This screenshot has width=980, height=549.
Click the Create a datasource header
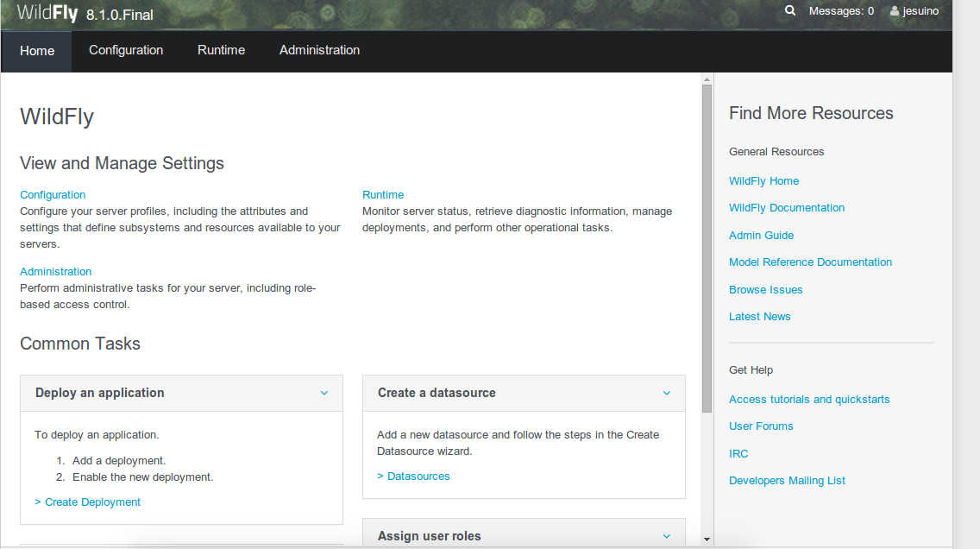coord(524,394)
